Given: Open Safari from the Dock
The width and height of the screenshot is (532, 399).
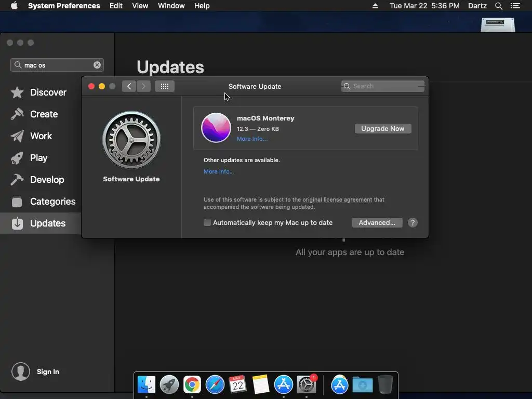Looking at the screenshot, I should (x=215, y=385).
